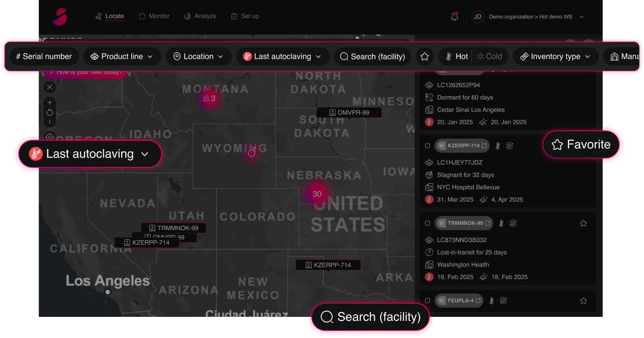Open the Analyze tab
This screenshot has width=644, height=338.
pyautogui.click(x=200, y=16)
